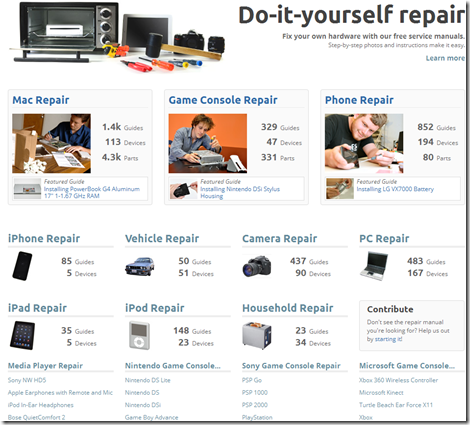
Task: Click the Do-it-yourself repair headline
Action: click(x=352, y=16)
